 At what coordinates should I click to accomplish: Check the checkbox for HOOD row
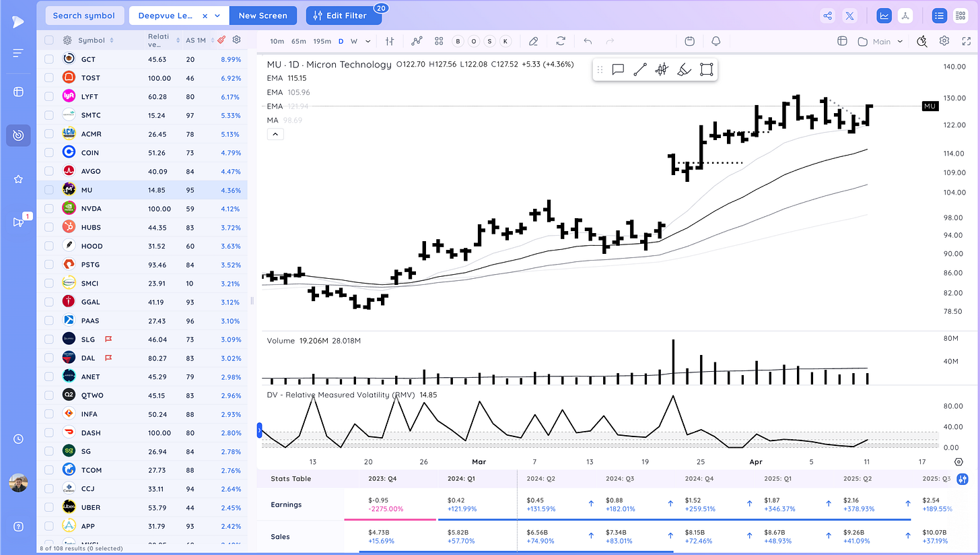[x=49, y=246]
